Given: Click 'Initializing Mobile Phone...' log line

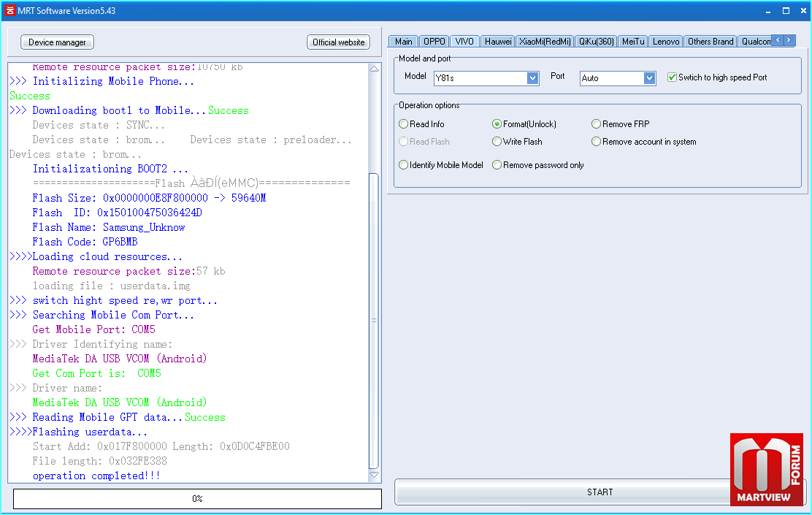Looking at the screenshot, I should [102, 81].
